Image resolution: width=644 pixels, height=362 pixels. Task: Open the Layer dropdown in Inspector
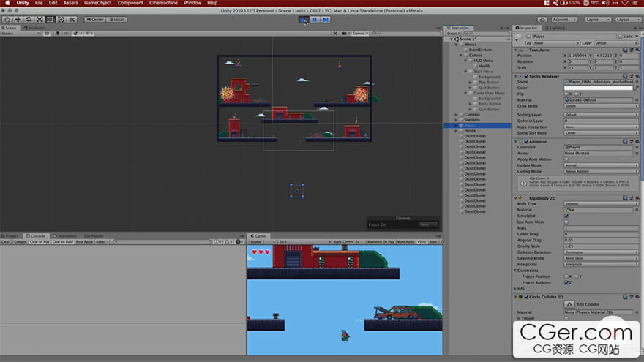[x=615, y=42]
